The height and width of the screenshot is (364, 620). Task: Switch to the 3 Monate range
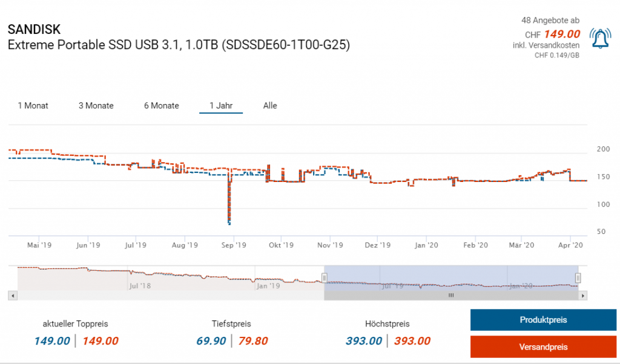[96, 106]
